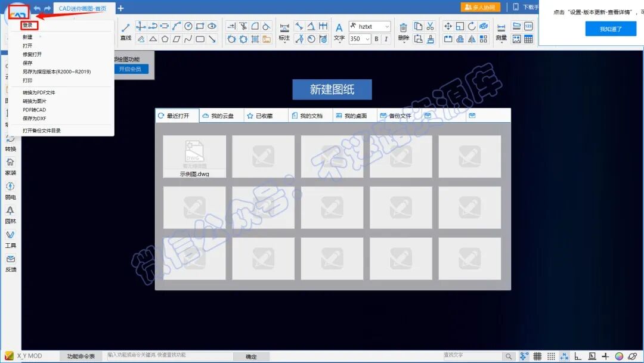
Task: Select the angular dimension tool
Action: tap(311, 26)
